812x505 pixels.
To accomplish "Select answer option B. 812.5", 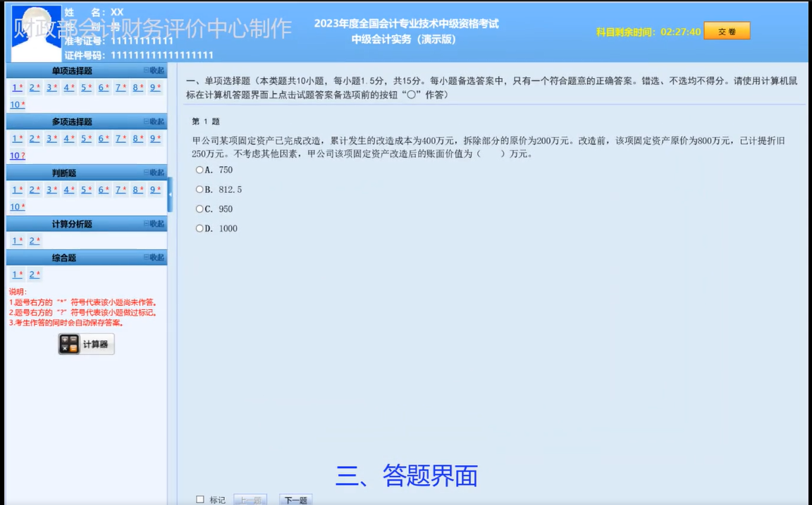I will click(199, 189).
